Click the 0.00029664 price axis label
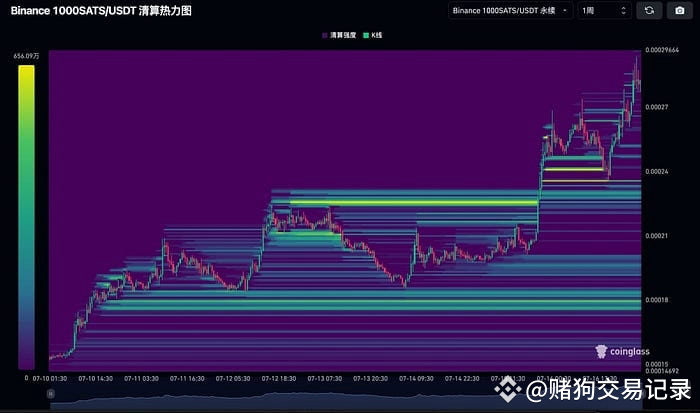 click(x=662, y=50)
